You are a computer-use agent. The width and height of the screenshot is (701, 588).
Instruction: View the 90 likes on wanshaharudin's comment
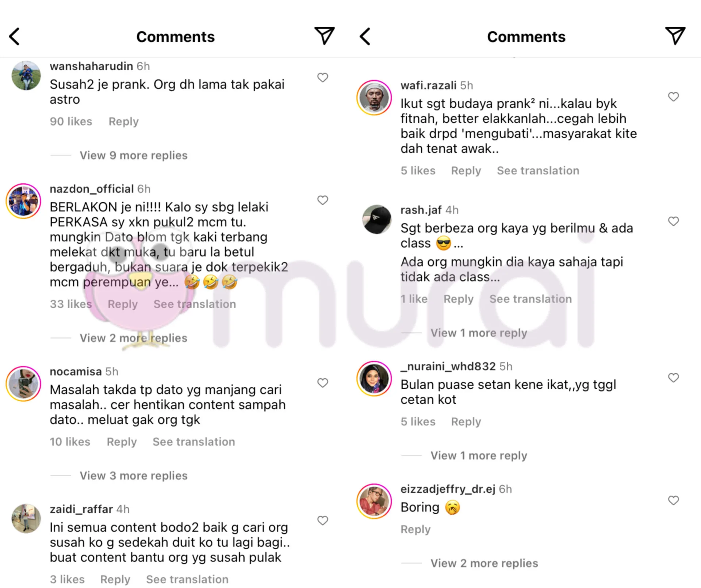tap(71, 121)
